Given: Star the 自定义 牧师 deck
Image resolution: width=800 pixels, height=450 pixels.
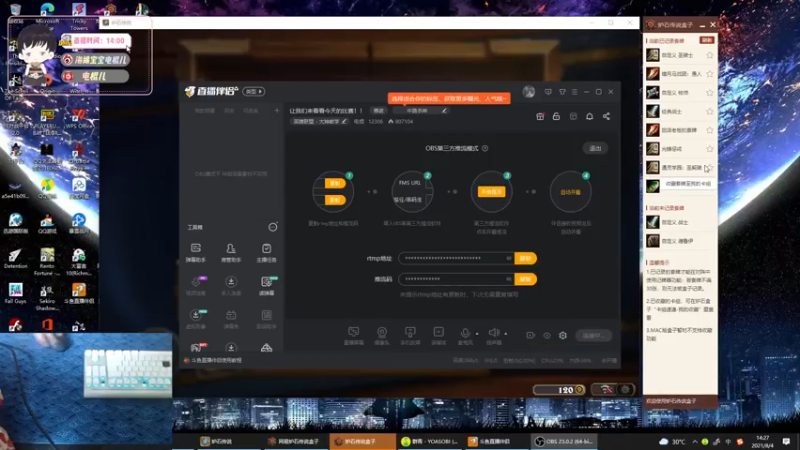Looking at the screenshot, I should [710, 93].
